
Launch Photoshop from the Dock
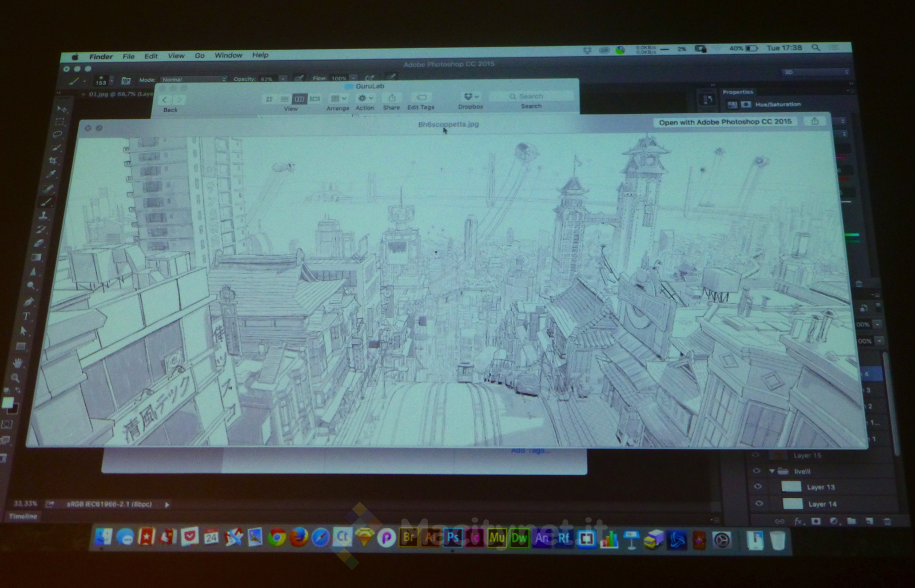(x=453, y=538)
